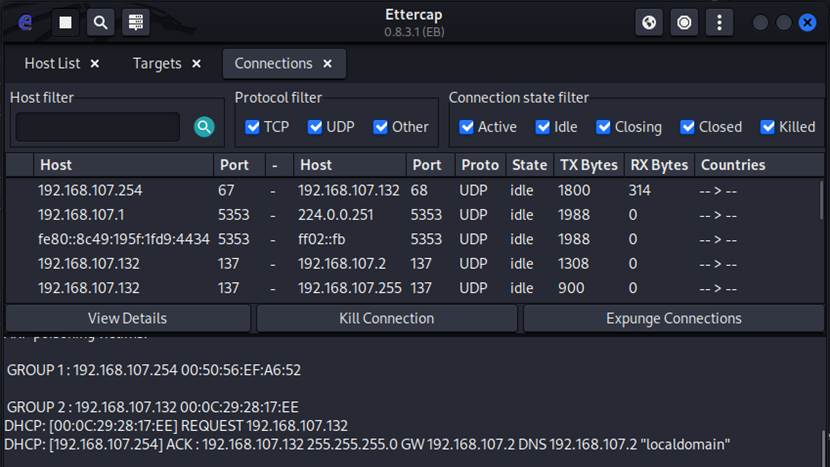The image size is (830, 467).
Task: Click the View Details button
Action: 128,318
